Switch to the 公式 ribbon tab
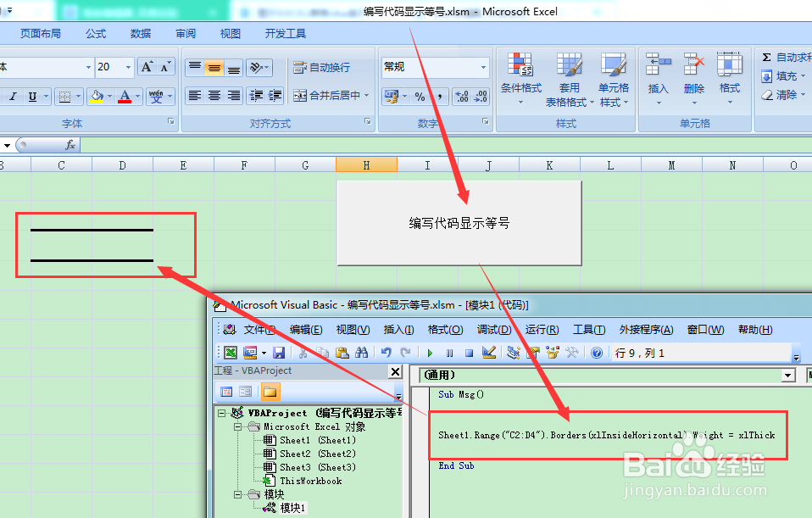812x518 pixels. coord(96,34)
